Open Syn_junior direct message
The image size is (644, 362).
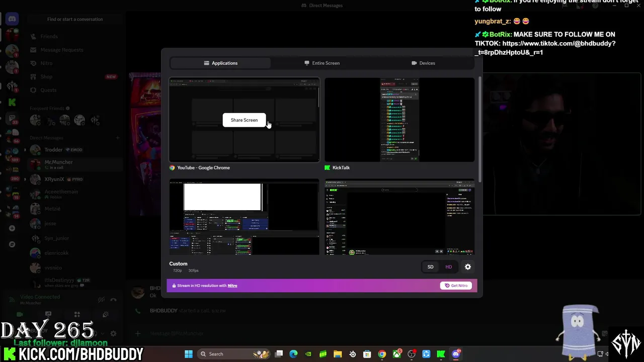[75, 238]
